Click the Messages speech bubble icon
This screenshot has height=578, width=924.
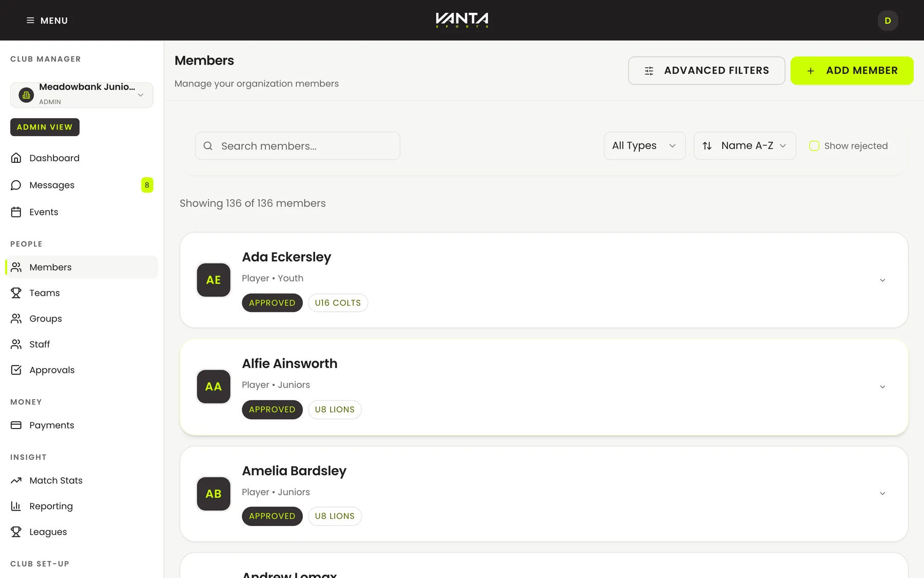[16, 185]
